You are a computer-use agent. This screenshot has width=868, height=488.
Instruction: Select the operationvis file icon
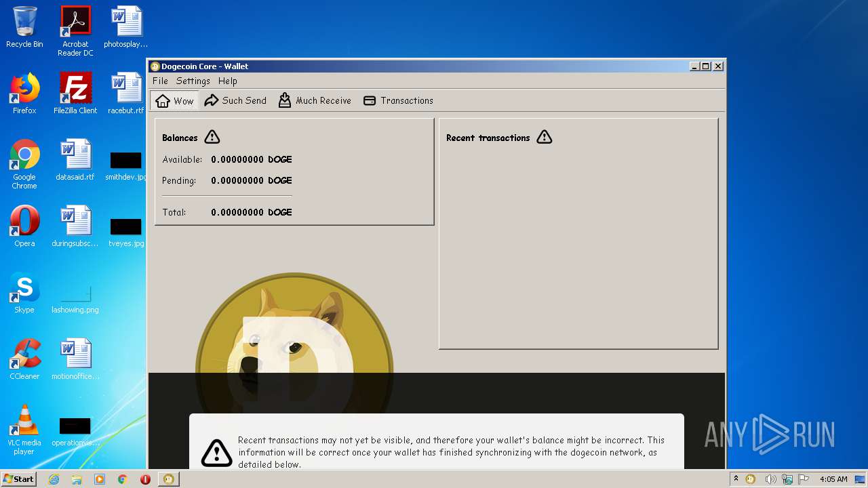(75, 431)
